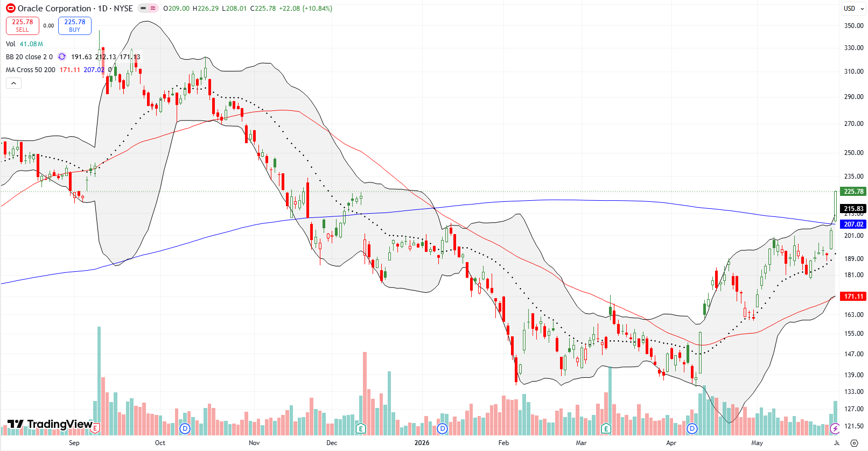Click the change value +22.08 (+10.84%)
The image size is (868, 451).
(x=306, y=9)
